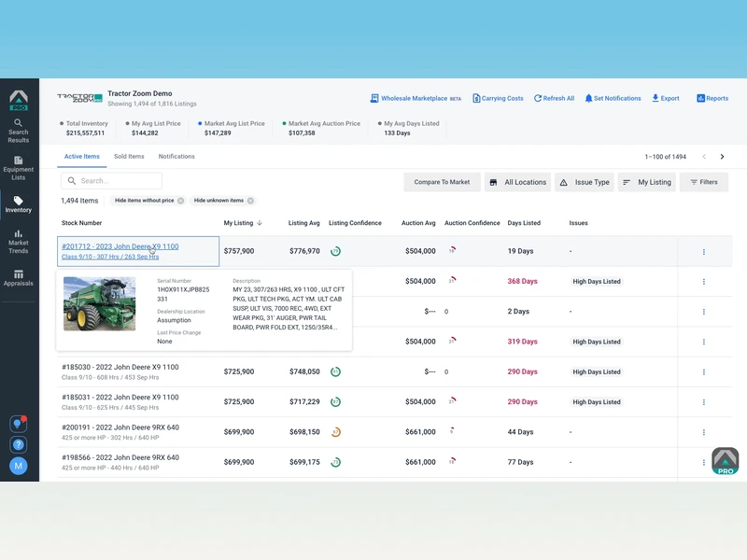The height and width of the screenshot is (560, 747).
Task: Click listing confidence gauge for #201712
Action: coord(336,251)
